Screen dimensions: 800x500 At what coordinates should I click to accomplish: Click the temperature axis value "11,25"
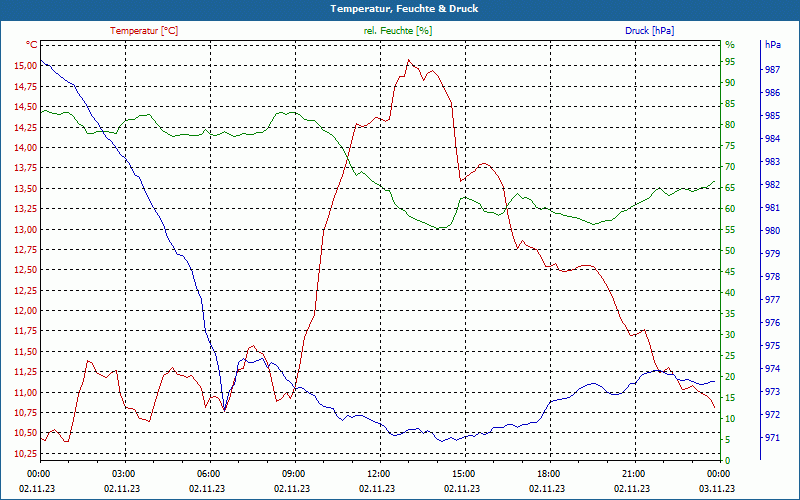tap(27, 372)
